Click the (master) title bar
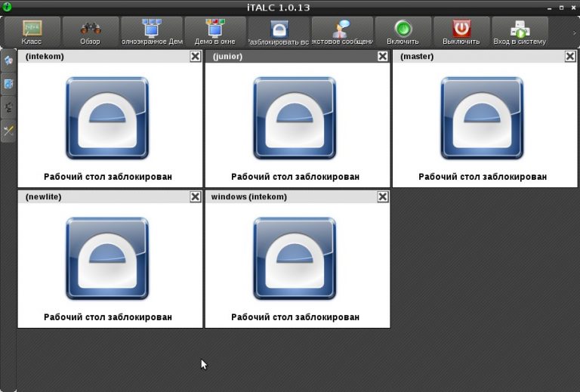Screen dimensions: 580x392 (x=485, y=56)
